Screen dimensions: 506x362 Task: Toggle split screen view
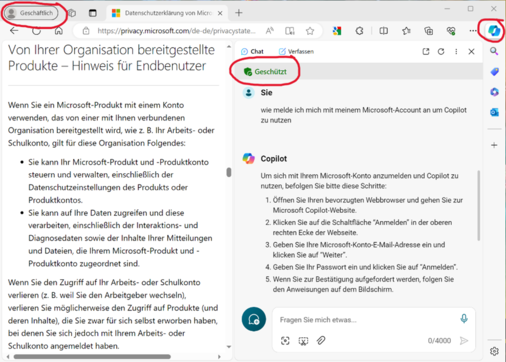(x=384, y=31)
